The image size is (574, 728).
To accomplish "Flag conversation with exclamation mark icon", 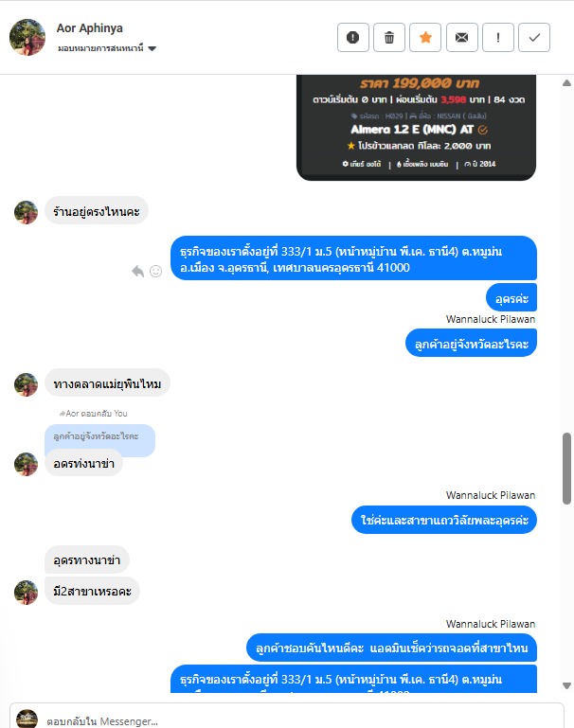I will pyautogui.click(x=498, y=37).
